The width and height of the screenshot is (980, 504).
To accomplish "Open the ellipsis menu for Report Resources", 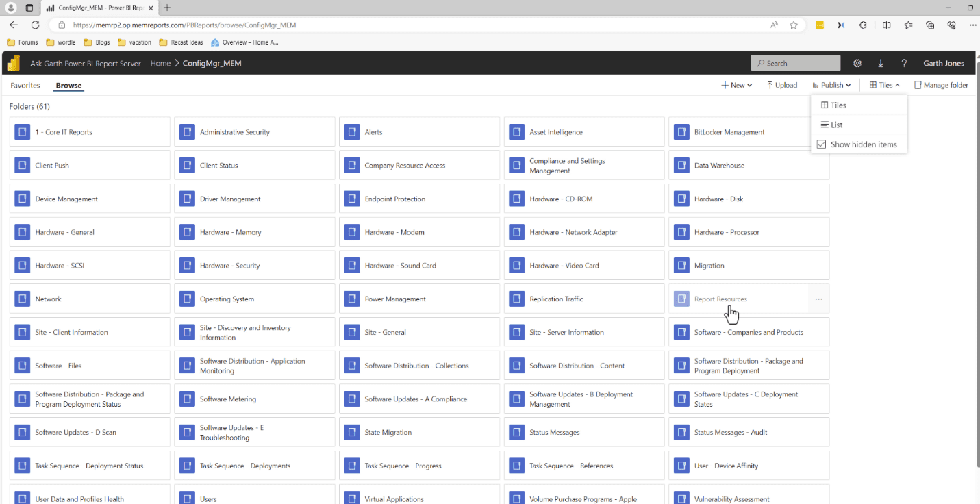I will 818,299.
